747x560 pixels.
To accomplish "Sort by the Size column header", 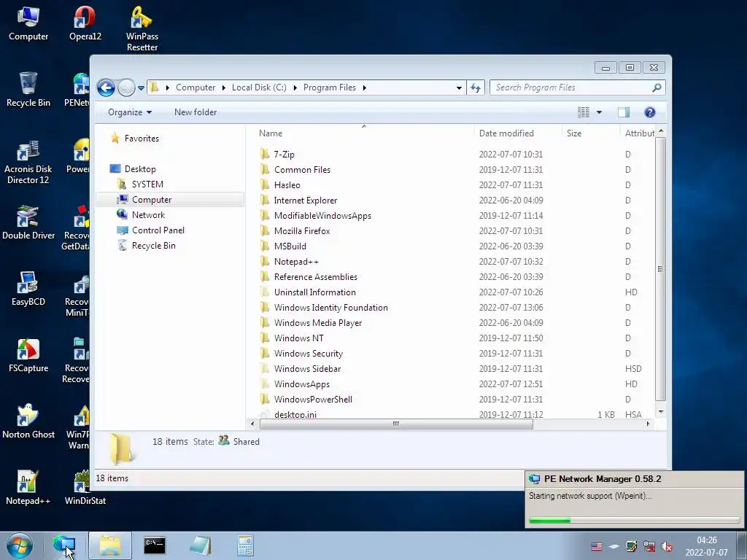I will click(x=591, y=133).
